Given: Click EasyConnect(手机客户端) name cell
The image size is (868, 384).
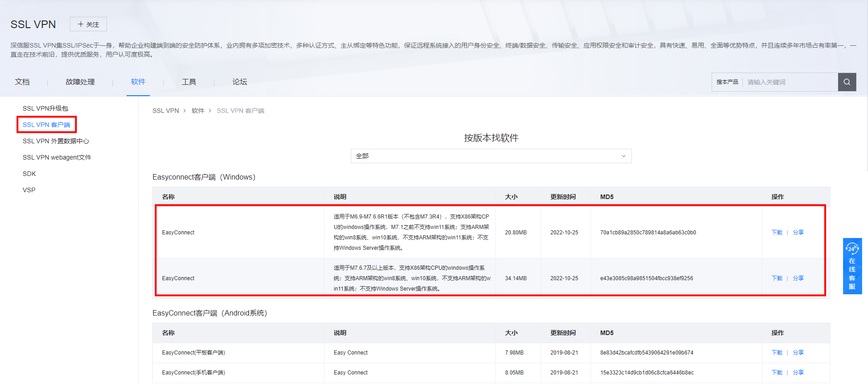Looking at the screenshot, I should point(194,373).
